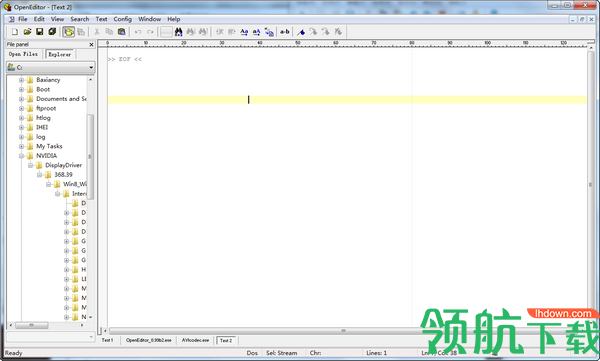This screenshot has width=600, height=361.
Task: Open the Text menu
Action: (x=101, y=19)
